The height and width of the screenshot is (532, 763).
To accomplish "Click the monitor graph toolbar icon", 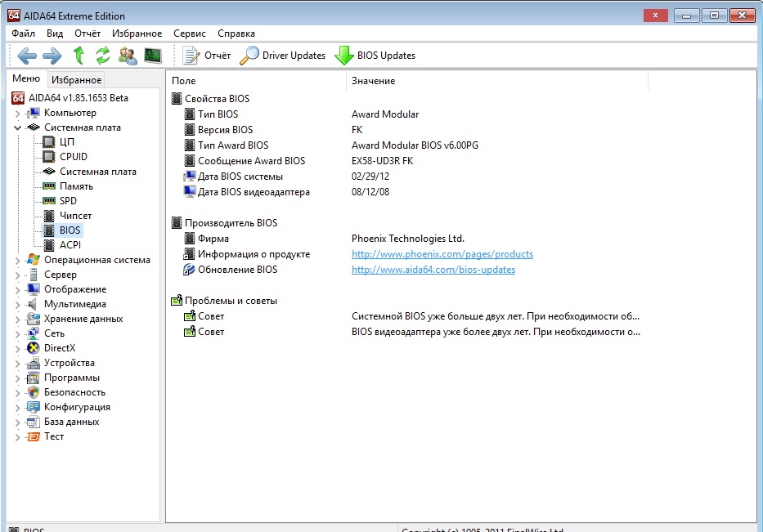I will tap(153, 56).
